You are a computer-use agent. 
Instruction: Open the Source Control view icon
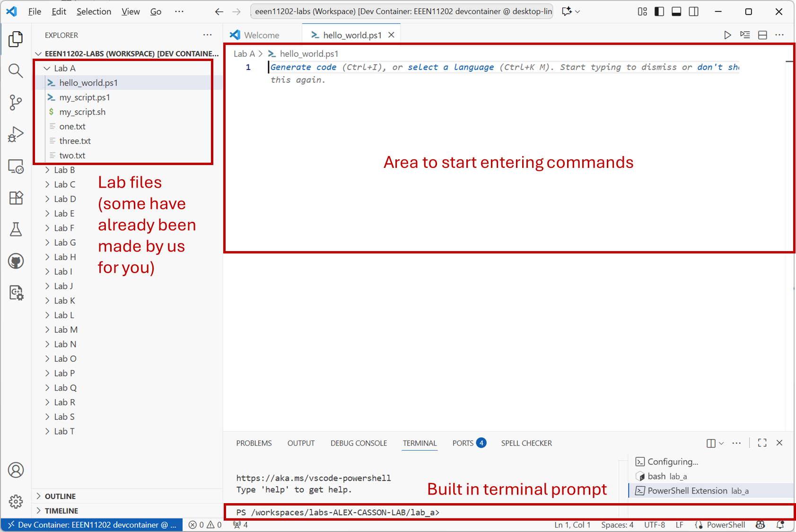coord(16,102)
